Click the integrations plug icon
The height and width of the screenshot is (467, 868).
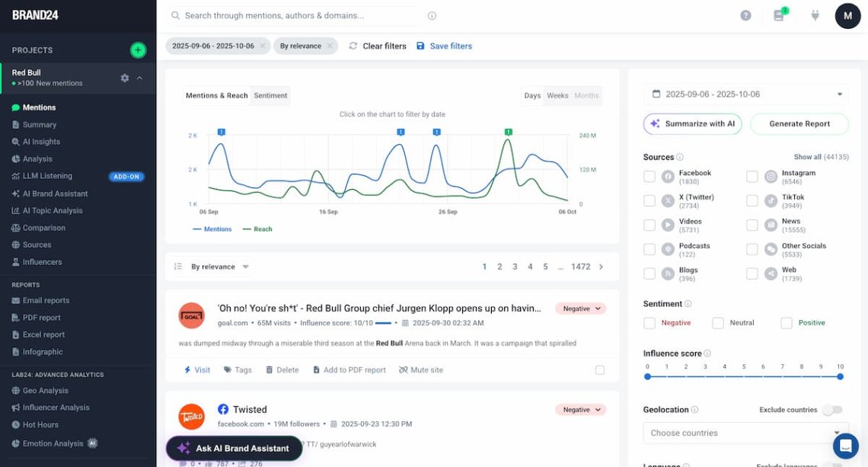coord(815,15)
